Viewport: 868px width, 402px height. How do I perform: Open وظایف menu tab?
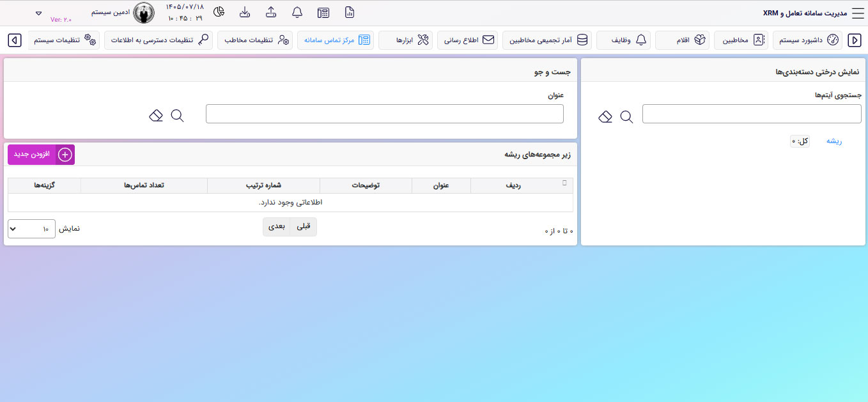point(623,40)
